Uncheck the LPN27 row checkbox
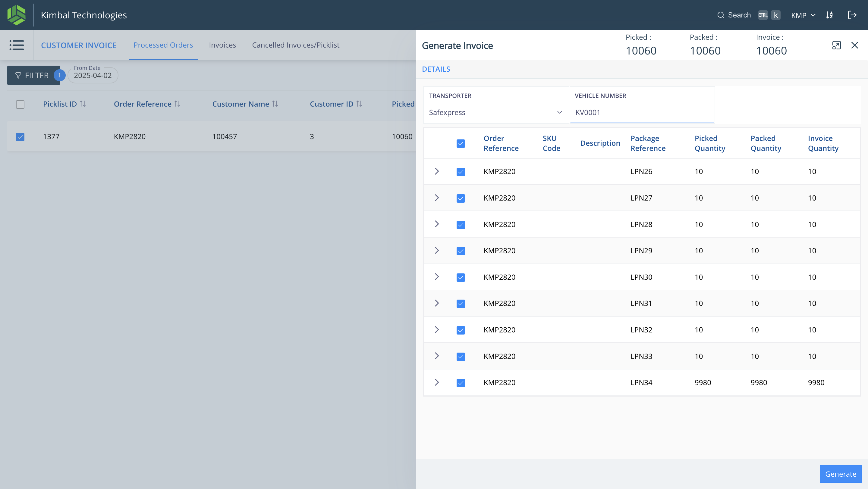The height and width of the screenshot is (489, 868). (x=461, y=198)
